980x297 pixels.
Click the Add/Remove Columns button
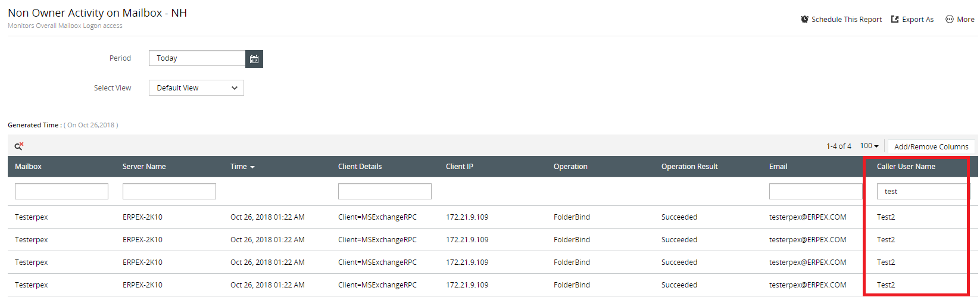click(931, 146)
